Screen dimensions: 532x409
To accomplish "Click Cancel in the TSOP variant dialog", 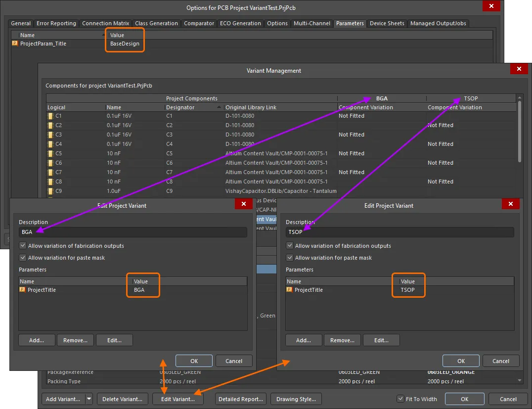I will tap(501, 361).
